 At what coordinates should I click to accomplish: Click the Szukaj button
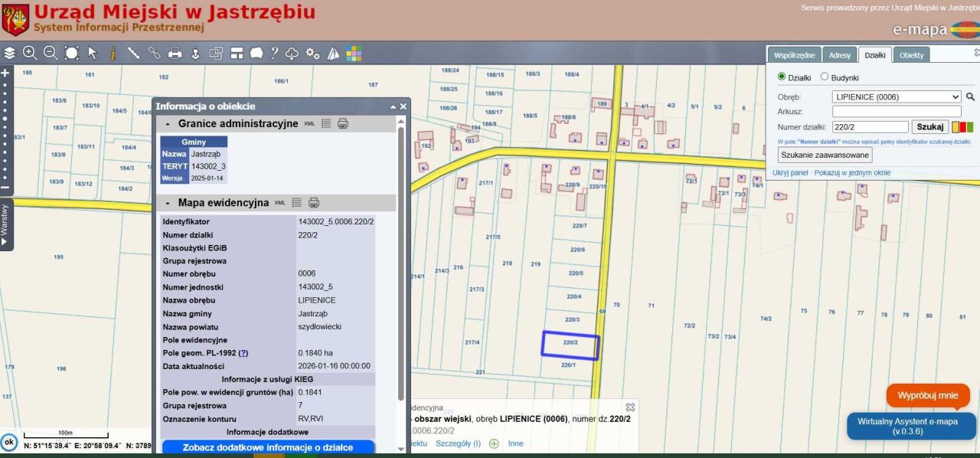pos(930,126)
